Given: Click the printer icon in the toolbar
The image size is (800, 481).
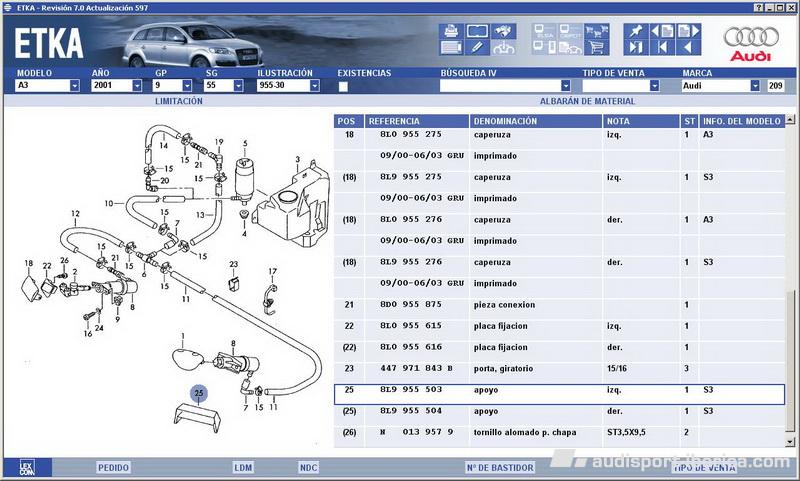Looking at the screenshot, I should tap(452, 31).
